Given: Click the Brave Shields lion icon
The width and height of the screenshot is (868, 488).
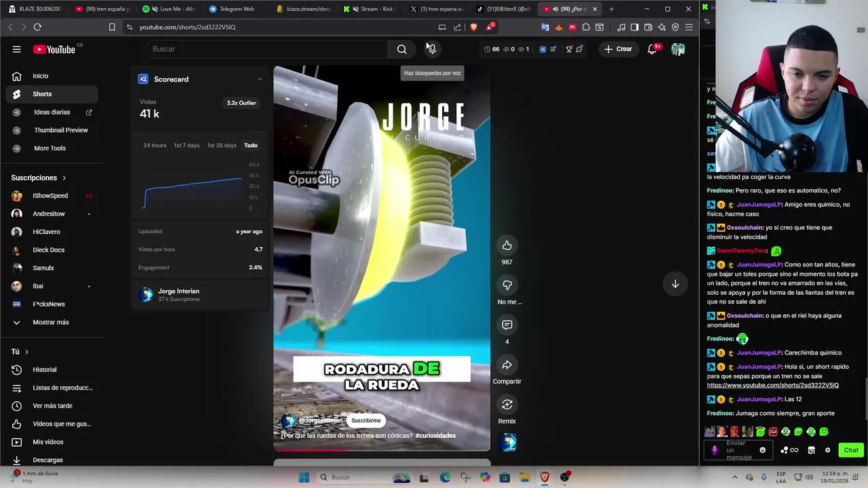Looking at the screenshot, I should [473, 27].
